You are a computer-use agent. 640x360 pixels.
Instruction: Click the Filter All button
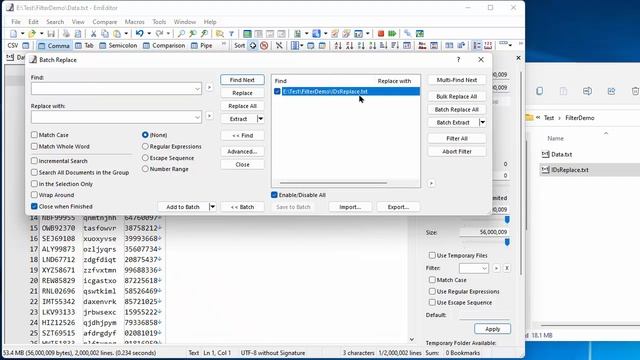457,138
